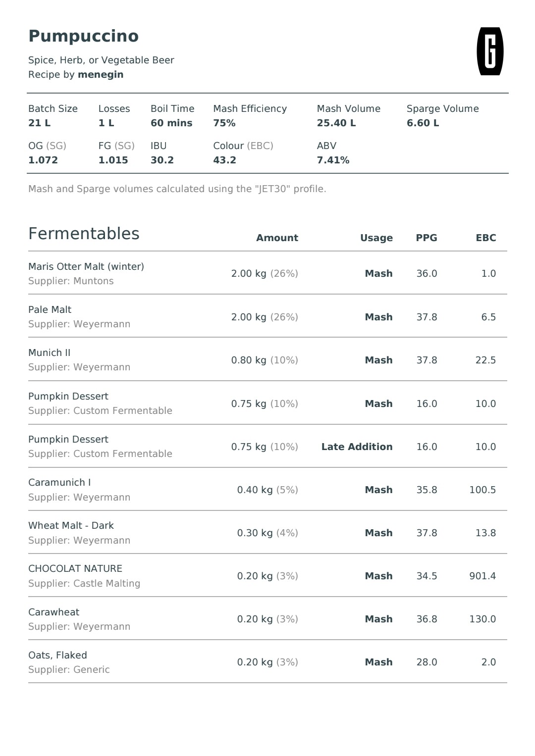Click the Caramunich I entry
Viewport: 535px width, 756px height.
(59, 483)
